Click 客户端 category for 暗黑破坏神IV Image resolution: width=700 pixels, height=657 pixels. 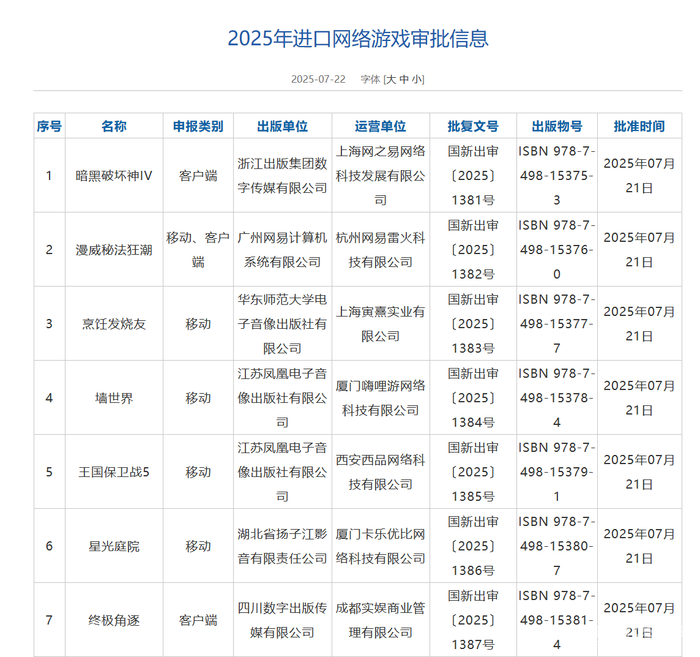pos(198,176)
